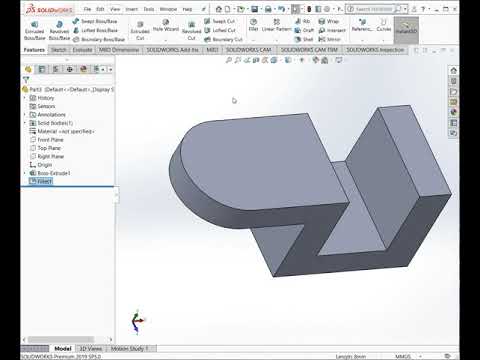Open the View menu
Screen dimensions: 480x360
pyautogui.click(x=115, y=9)
